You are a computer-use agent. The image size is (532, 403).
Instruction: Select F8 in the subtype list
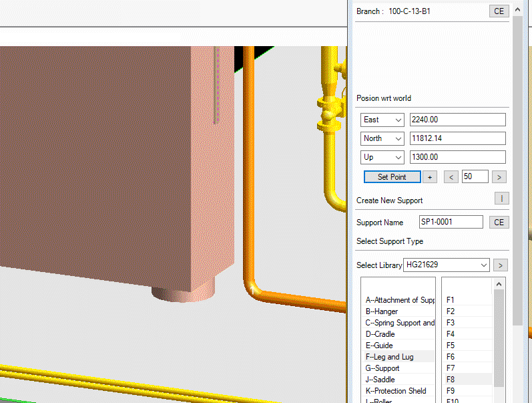point(467,380)
